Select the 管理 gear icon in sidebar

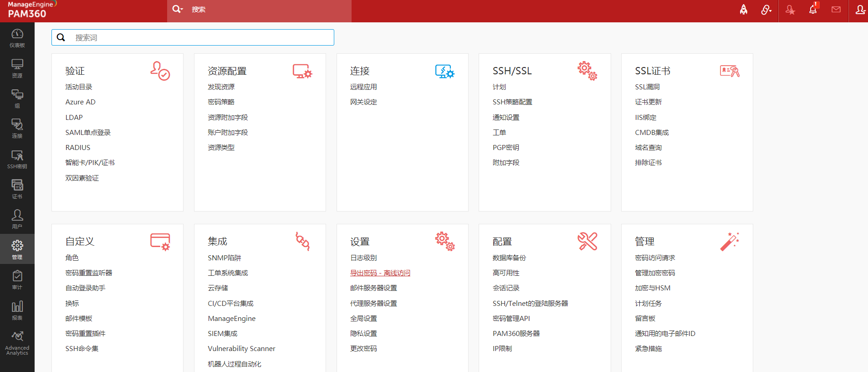pos(17,249)
